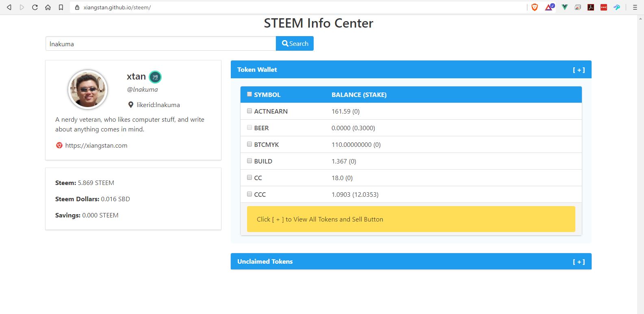Click the BUILD balance 1.367 (0)
644x314 pixels.
click(344, 161)
